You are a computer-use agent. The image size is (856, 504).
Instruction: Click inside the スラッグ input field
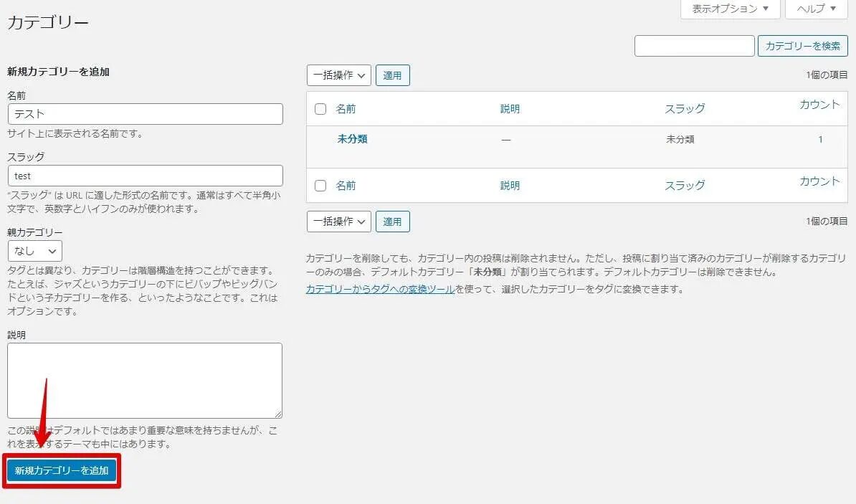[145, 176]
